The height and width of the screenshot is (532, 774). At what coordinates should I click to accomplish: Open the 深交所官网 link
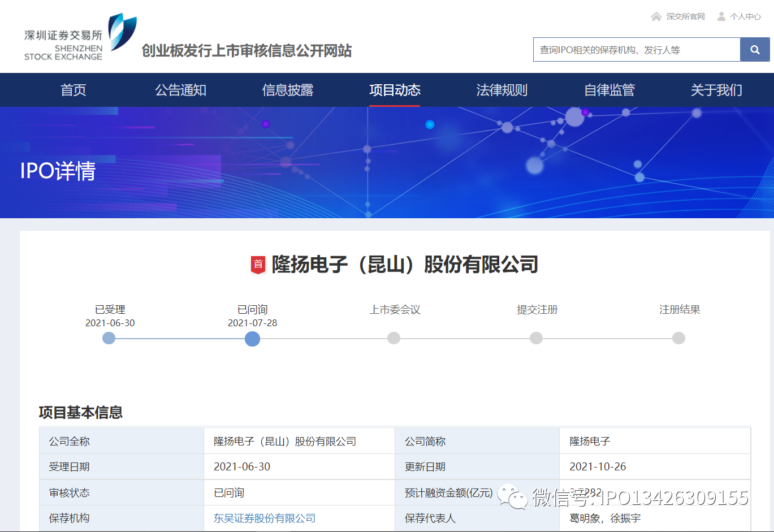point(685,16)
